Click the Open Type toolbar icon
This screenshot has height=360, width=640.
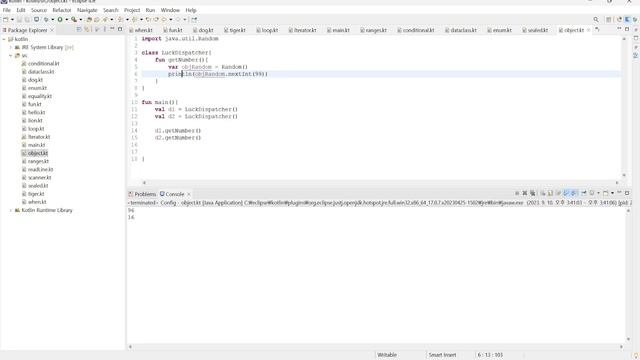[105, 20]
